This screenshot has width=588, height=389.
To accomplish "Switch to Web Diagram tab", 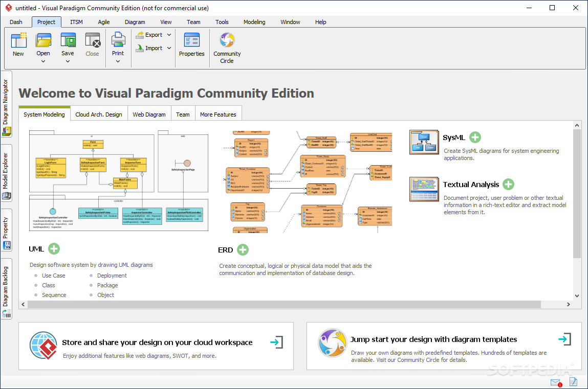I will click(x=149, y=115).
